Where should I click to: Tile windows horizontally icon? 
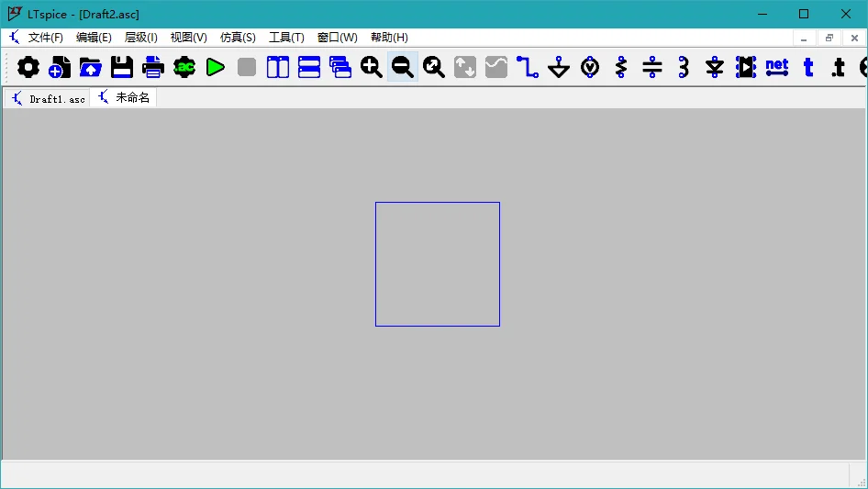point(309,68)
